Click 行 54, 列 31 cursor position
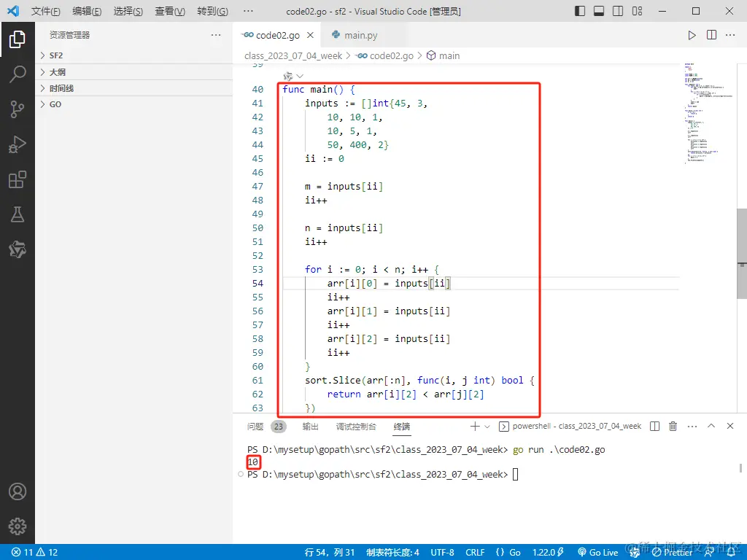 tap(330, 553)
